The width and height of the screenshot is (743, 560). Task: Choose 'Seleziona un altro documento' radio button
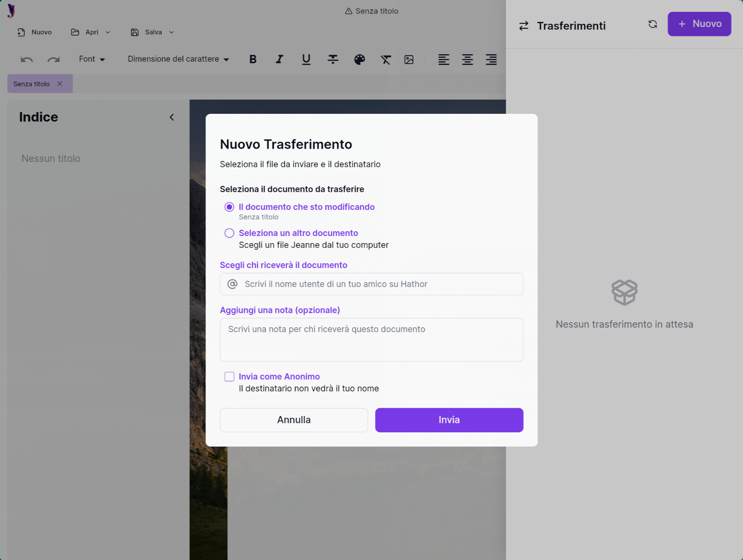pyautogui.click(x=229, y=233)
